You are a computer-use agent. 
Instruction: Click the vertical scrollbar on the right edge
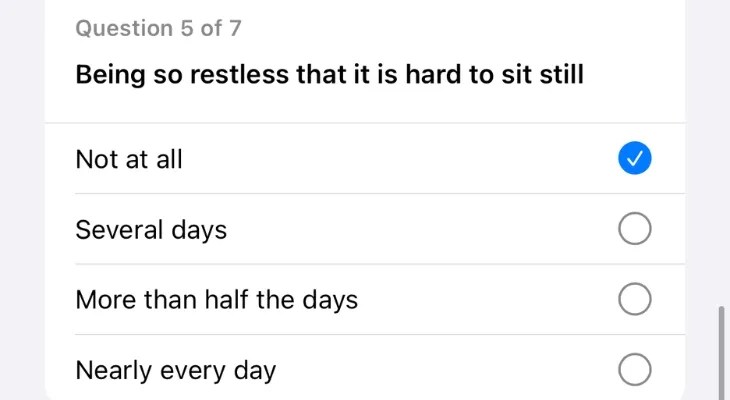pos(720,350)
